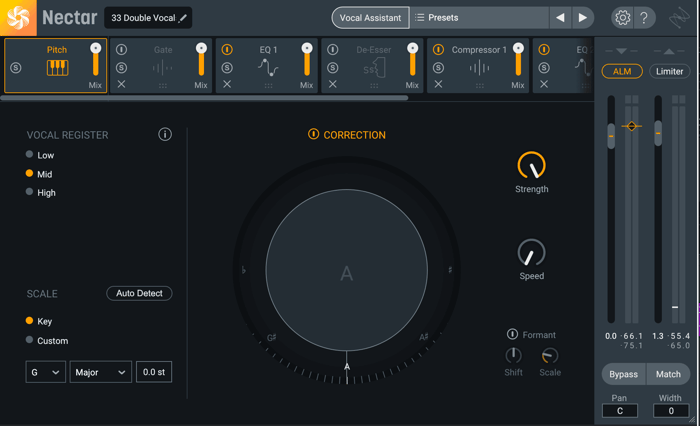This screenshot has height=426, width=700.
Task: Click the Compressor 1 Mix slider
Action: point(518,59)
